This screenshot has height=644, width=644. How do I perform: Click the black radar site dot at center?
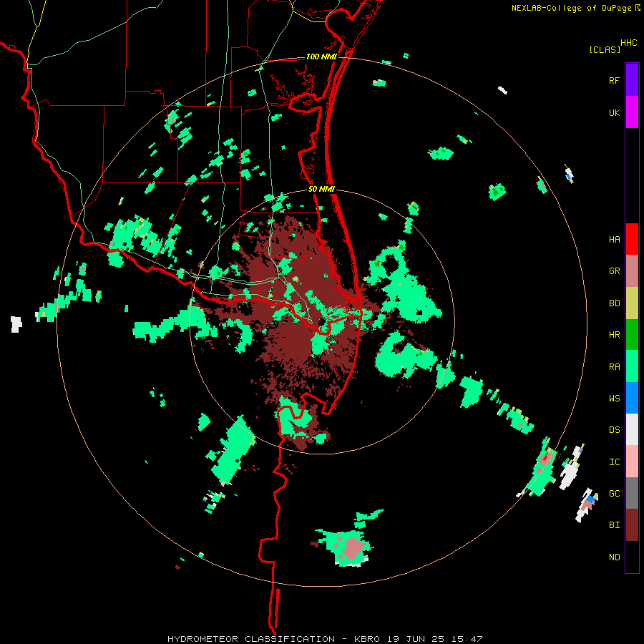(322, 321)
